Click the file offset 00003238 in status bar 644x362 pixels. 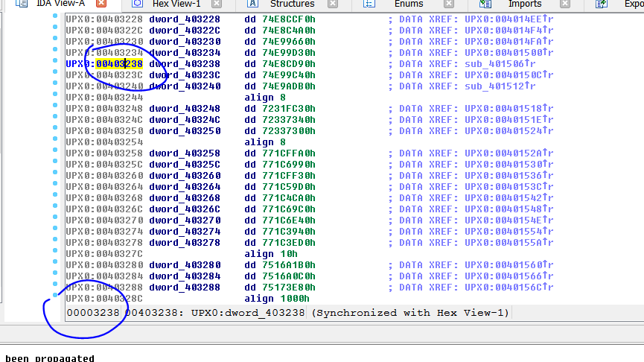coord(93,313)
